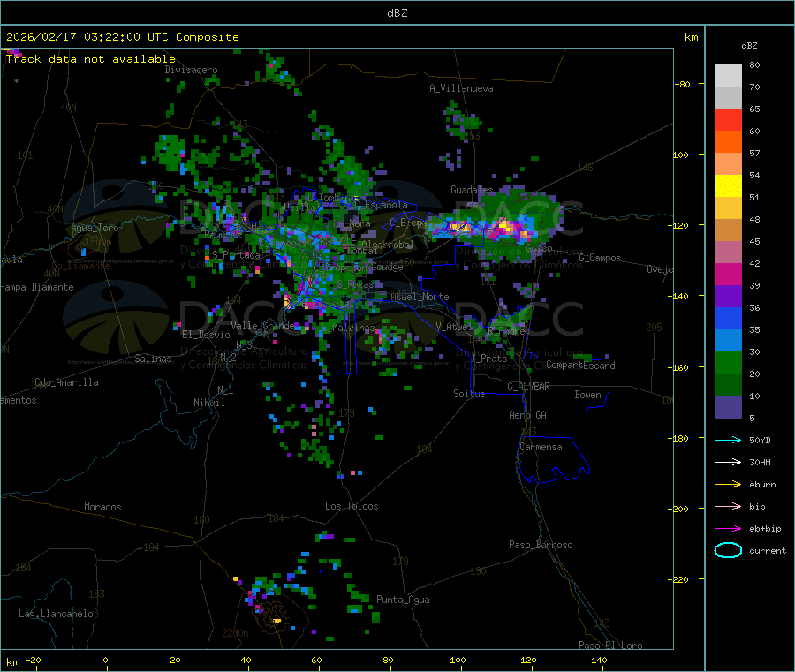Screen dimensions: 795x672
Task: Select the 'Soitue' place label
Action: click(x=469, y=394)
